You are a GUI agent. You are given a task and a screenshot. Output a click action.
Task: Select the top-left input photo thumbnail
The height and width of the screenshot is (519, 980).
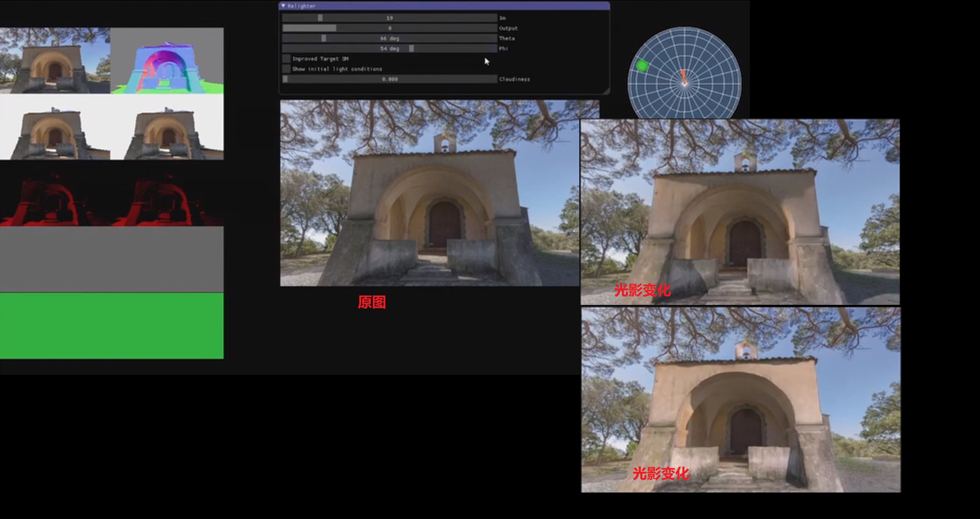pos(55,60)
